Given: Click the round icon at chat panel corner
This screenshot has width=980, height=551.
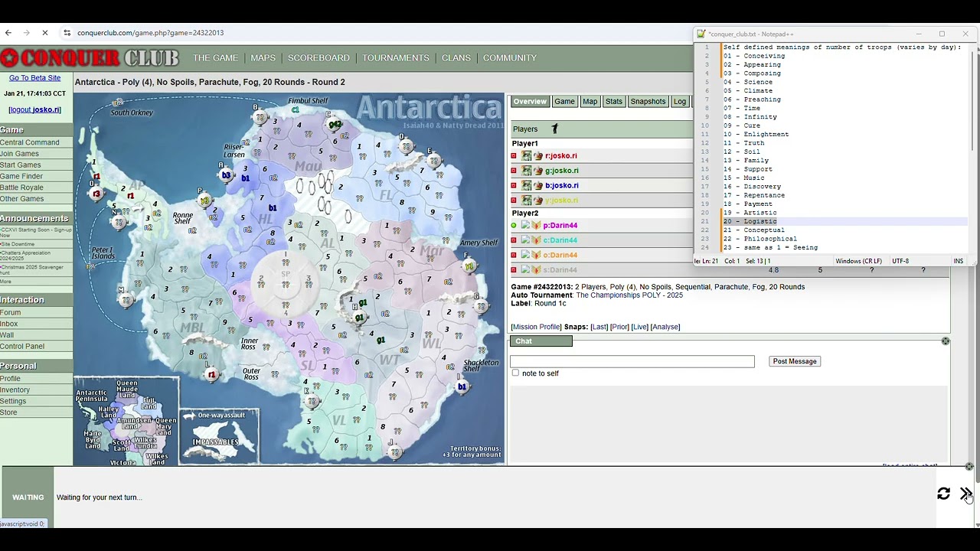Looking at the screenshot, I should tap(946, 341).
